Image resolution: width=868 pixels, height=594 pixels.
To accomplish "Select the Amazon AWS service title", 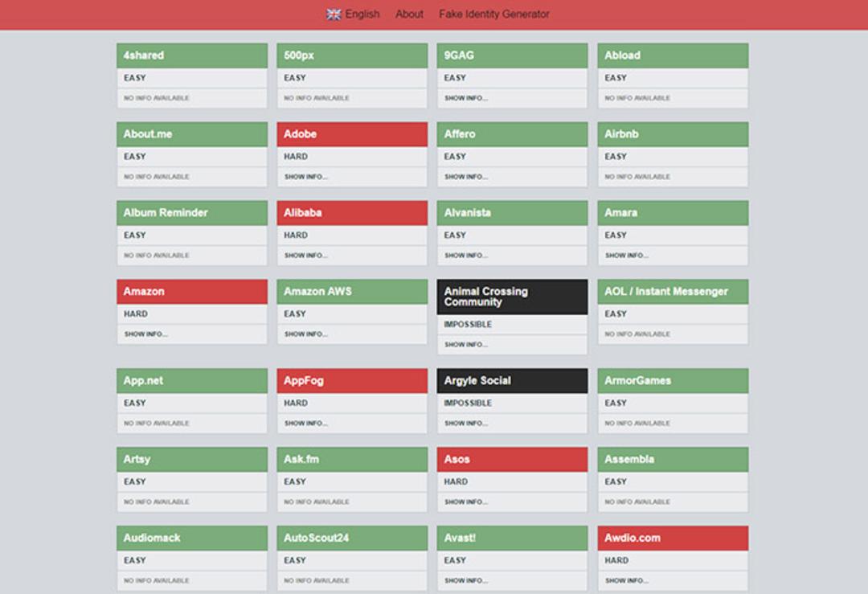I will coord(317,291).
